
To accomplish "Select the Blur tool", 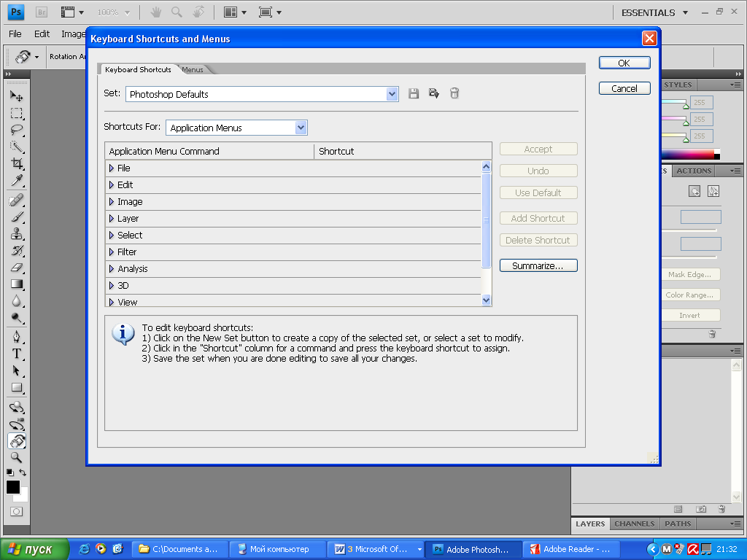I will 17,301.
